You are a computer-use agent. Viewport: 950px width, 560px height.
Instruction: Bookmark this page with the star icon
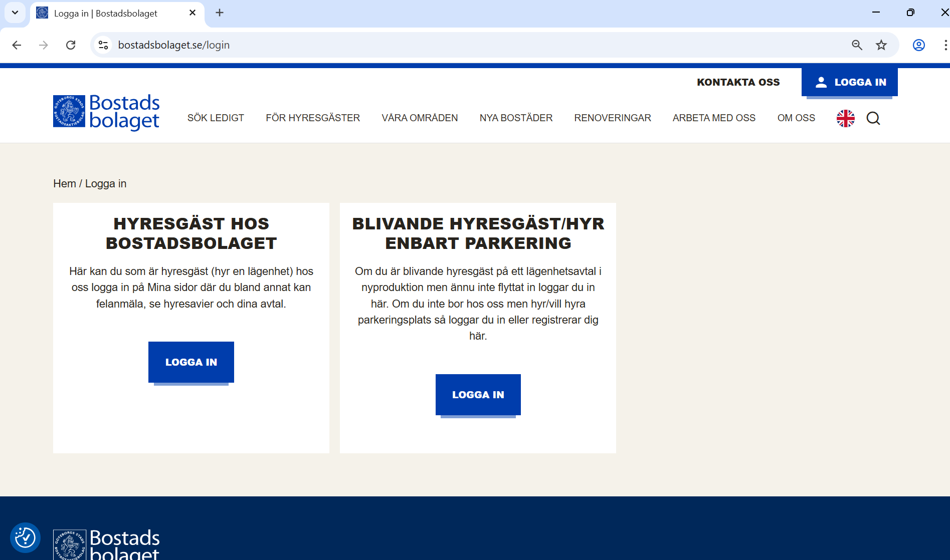coord(881,45)
